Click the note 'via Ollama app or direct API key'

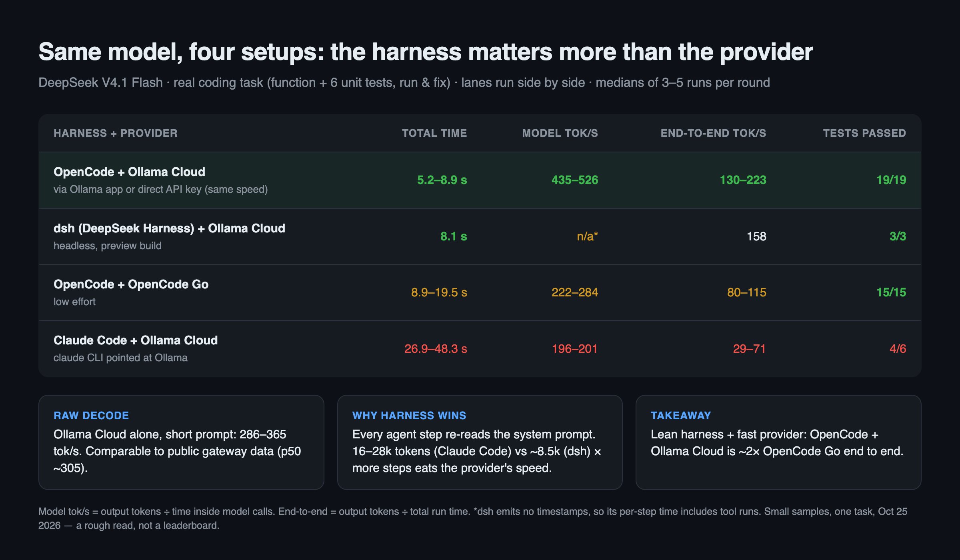[x=161, y=189]
